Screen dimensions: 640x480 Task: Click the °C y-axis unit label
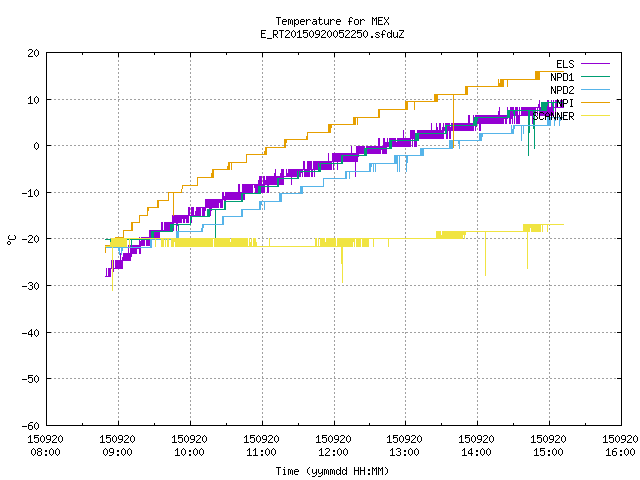11,240
